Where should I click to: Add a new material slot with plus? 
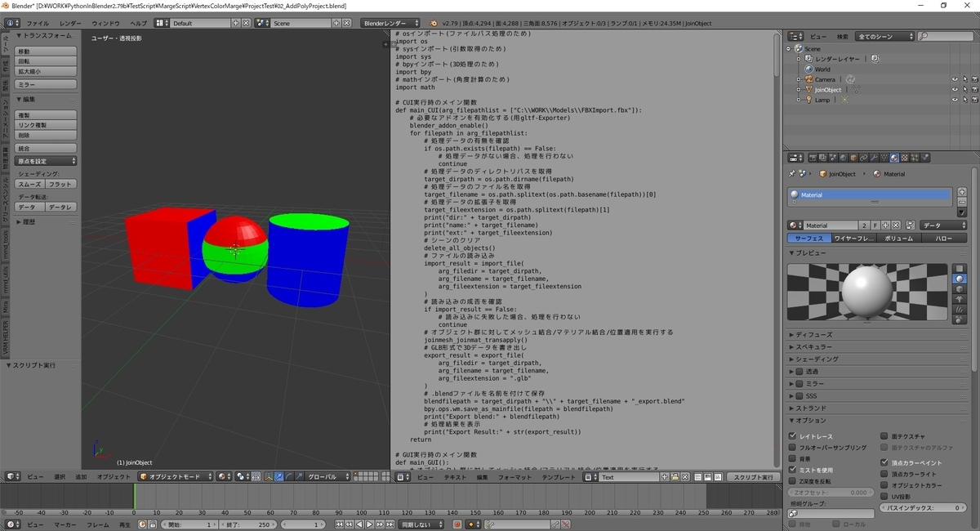click(962, 191)
